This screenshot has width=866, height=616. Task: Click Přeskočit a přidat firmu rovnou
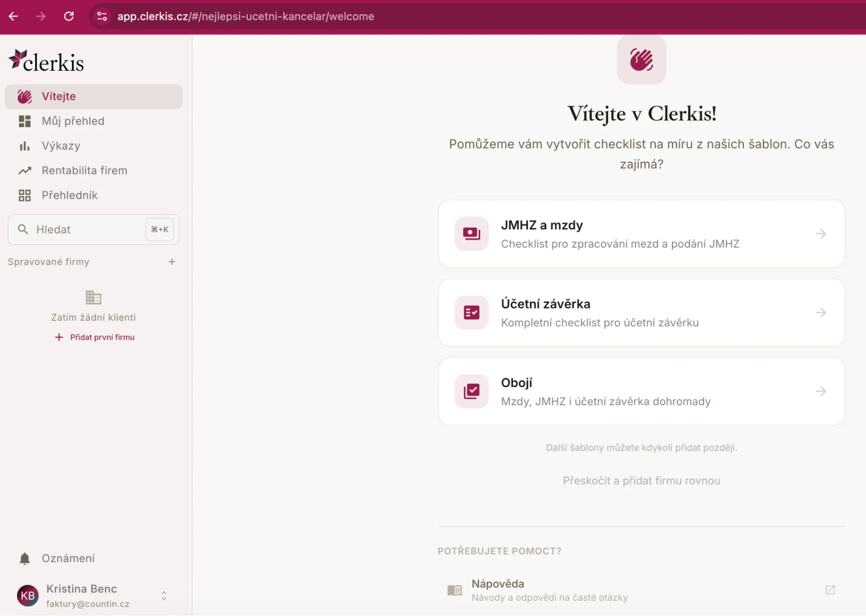point(642,481)
